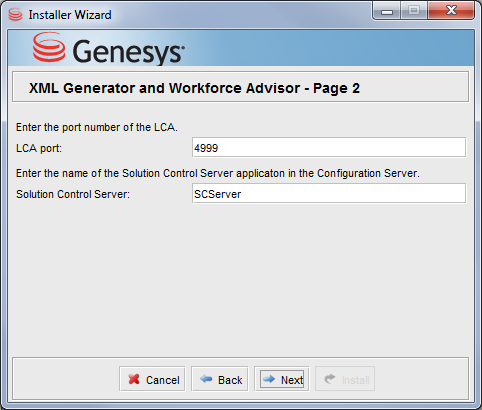The height and width of the screenshot is (410, 482).
Task: Click the blue right arrow on Next
Action: pos(269,379)
